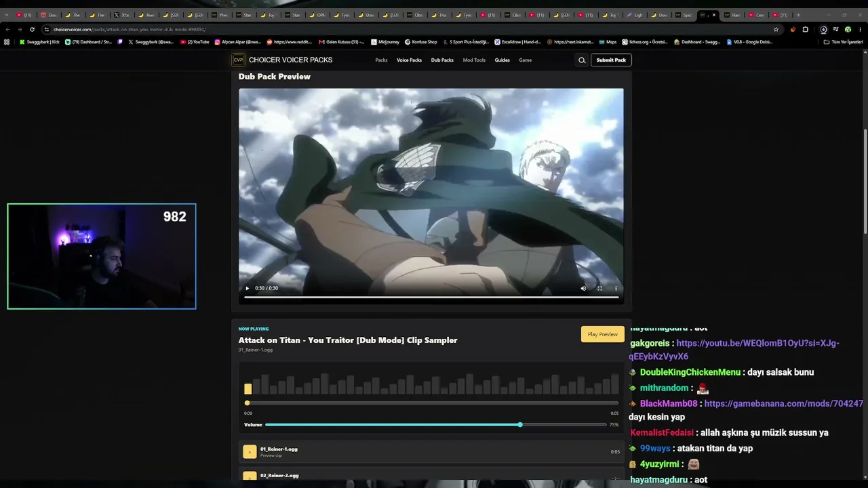868x488 pixels.
Task: Bookmark this page with the star icon
Action: pos(776,29)
